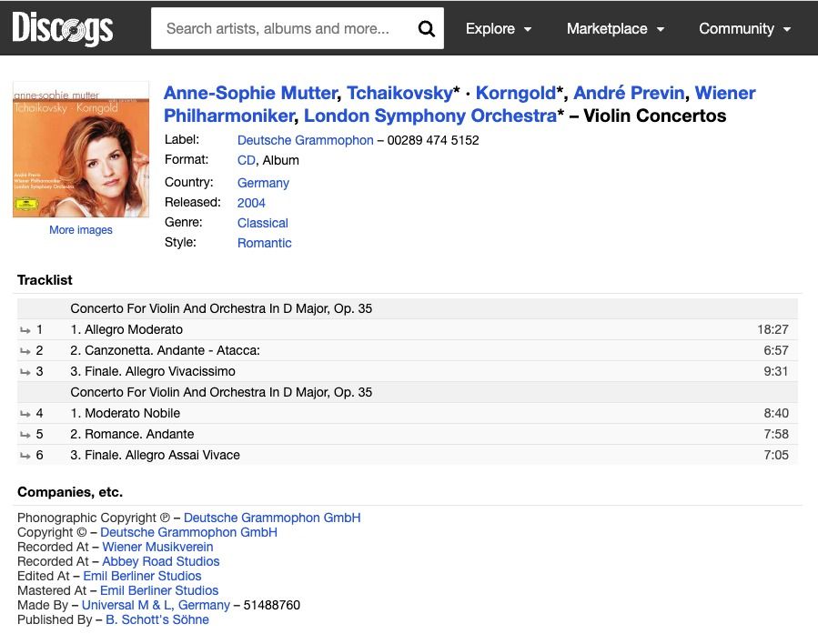Open the Romantic style link
Screen dimensions: 818x644
point(265,243)
